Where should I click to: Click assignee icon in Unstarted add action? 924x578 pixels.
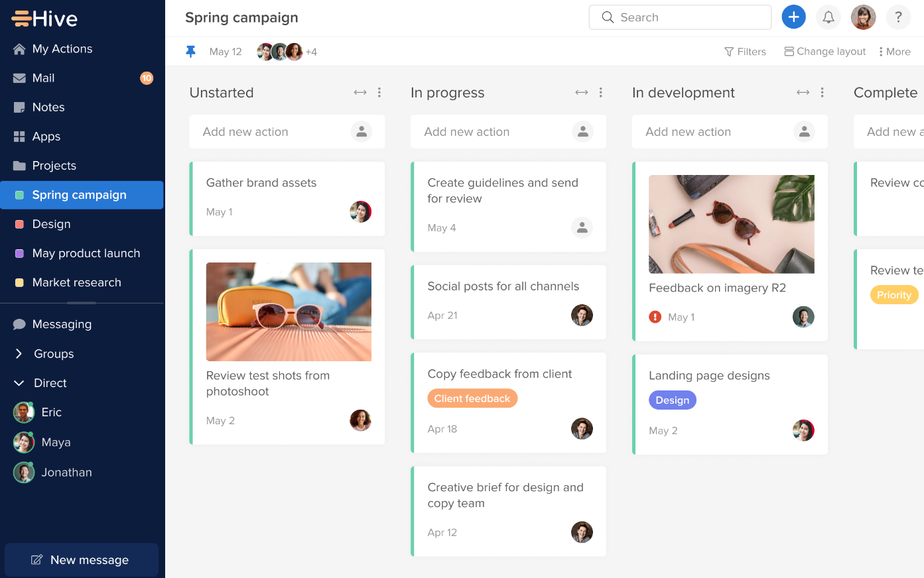coord(362,132)
